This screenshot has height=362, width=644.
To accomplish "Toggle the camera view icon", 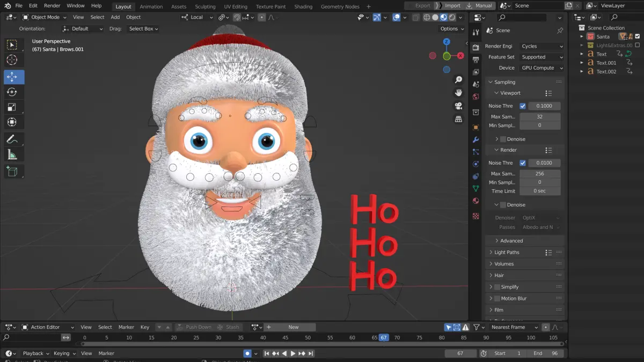I will 458,106.
